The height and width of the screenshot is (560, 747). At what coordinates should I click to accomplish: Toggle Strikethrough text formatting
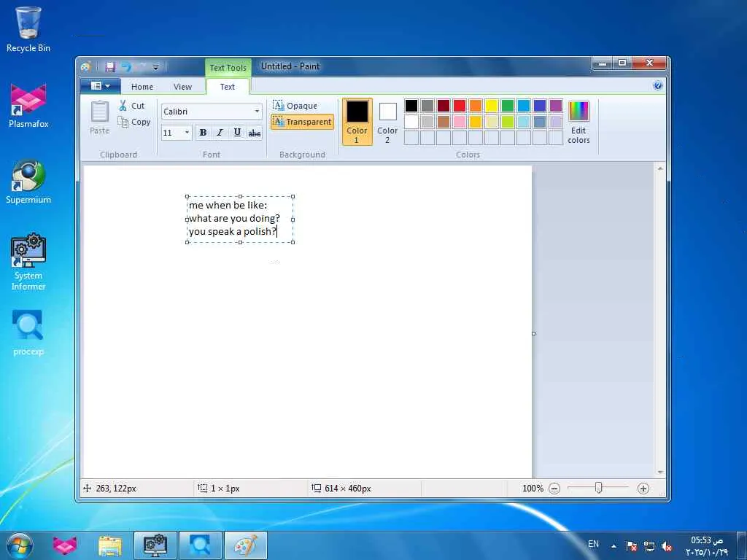pyautogui.click(x=255, y=133)
